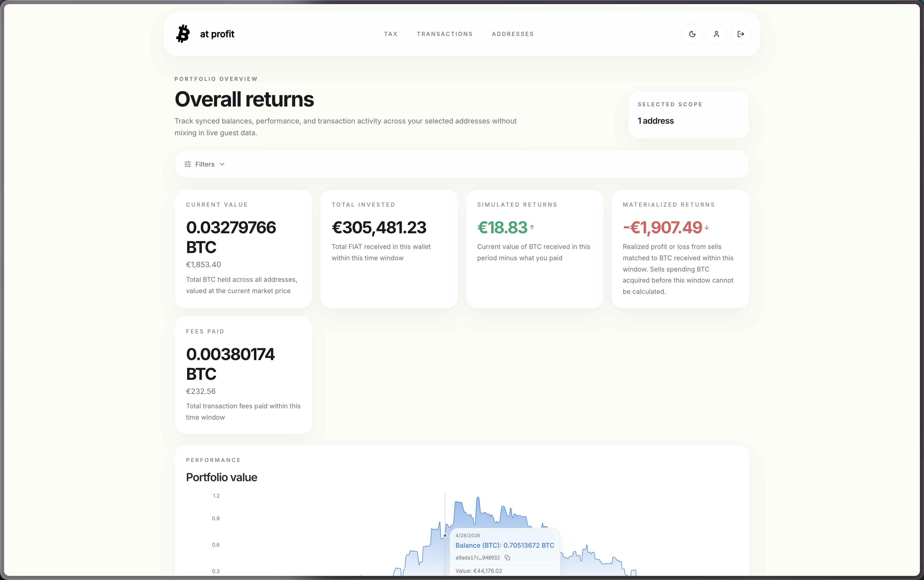The width and height of the screenshot is (924, 580).
Task: Click the chart data point marker dot
Action: click(x=445, y=536)
